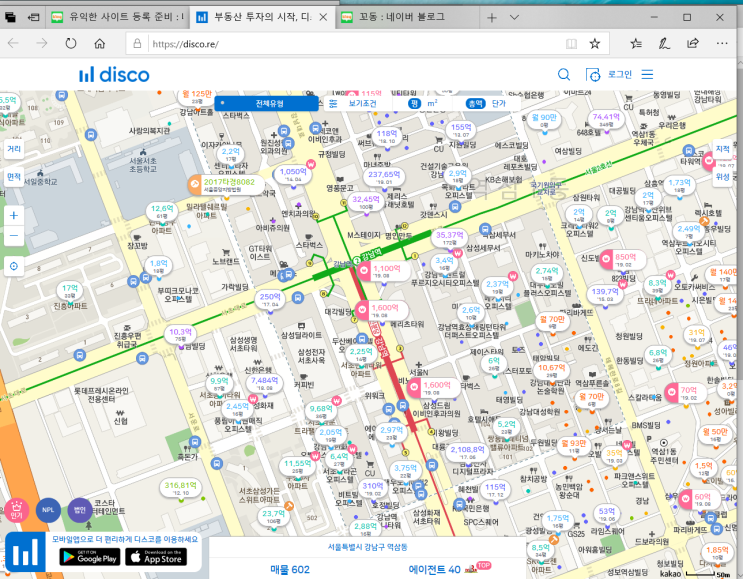This screenshot has height=579, width=743.
Task: Open the favorites hub icon
Action: click(x=636, y=44)
